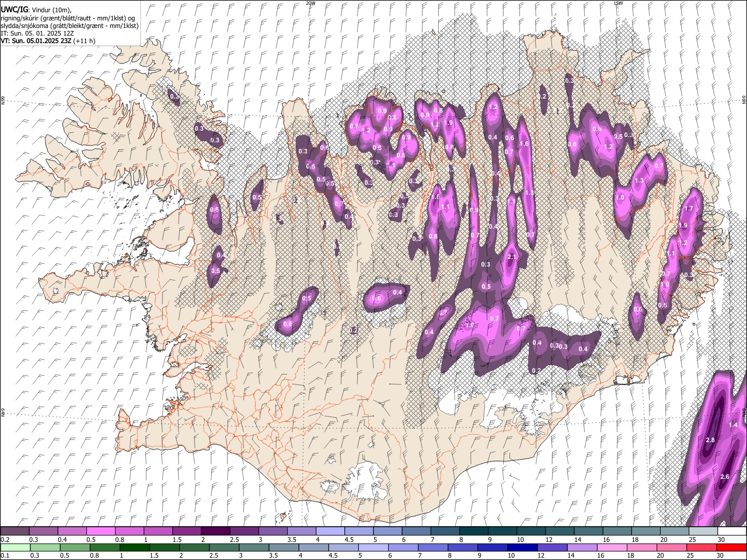The height and width of the screenshot is (560, 747).
Task: Select the bright pink 0.5–0.8 swatch, top legend row
Action: 101,531
